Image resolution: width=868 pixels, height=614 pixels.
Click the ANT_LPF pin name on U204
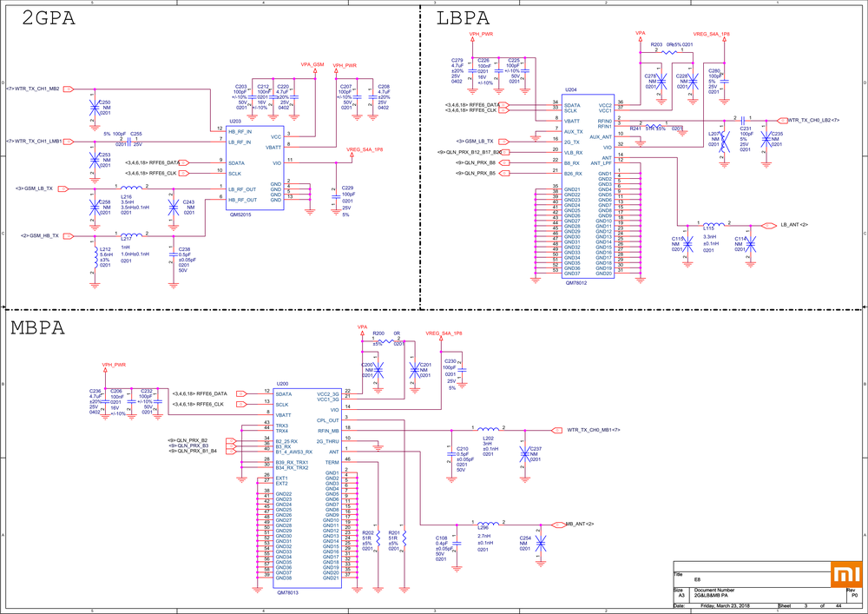[601, 162]
